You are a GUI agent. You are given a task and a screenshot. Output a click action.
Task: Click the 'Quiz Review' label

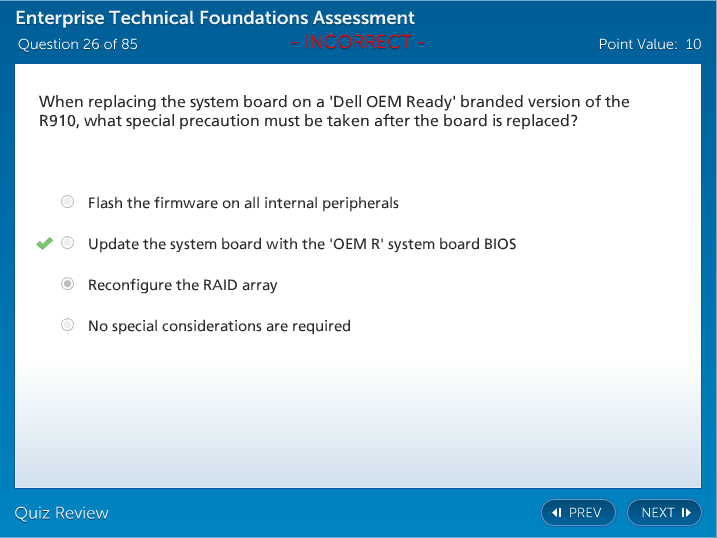(x=61, y=513)
